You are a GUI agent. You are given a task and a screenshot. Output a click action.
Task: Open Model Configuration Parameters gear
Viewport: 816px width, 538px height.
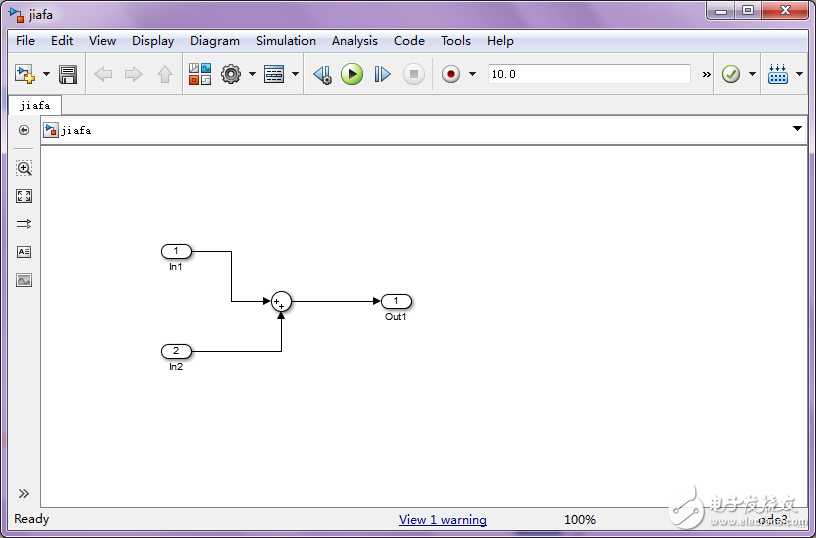231,74
